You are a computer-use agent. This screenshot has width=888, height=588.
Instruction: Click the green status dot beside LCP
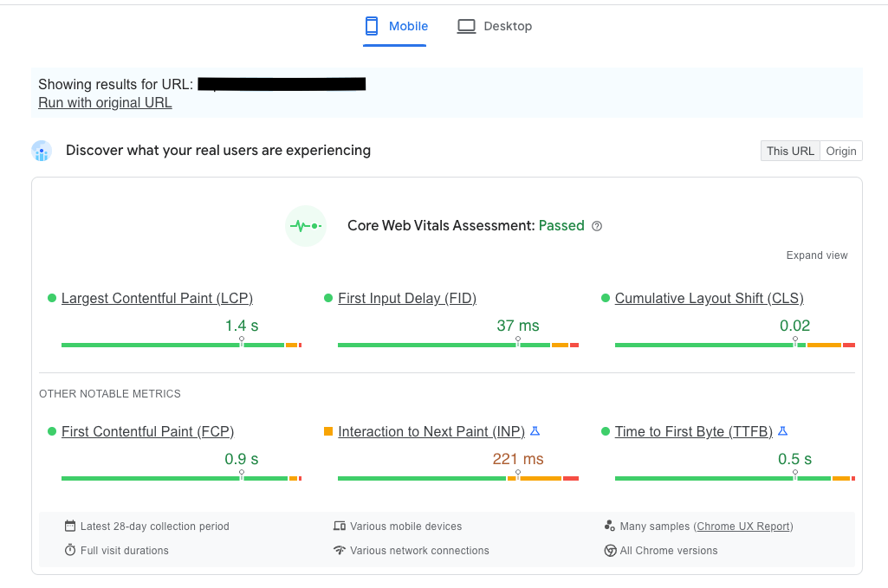[52, 298]
